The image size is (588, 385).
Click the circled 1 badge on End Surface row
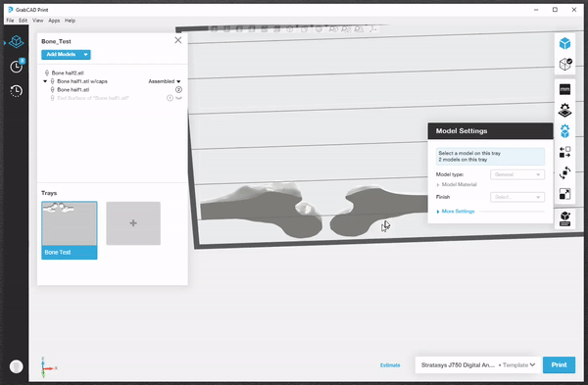(170, 98)
